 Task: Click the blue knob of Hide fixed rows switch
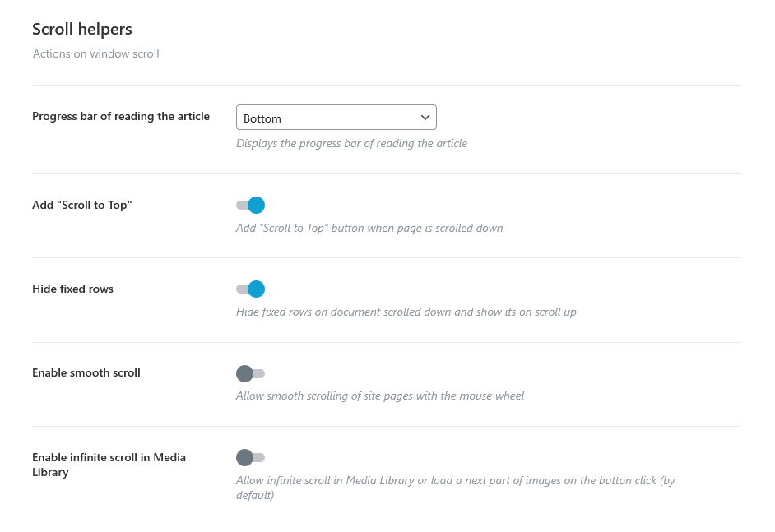(256, 289)
